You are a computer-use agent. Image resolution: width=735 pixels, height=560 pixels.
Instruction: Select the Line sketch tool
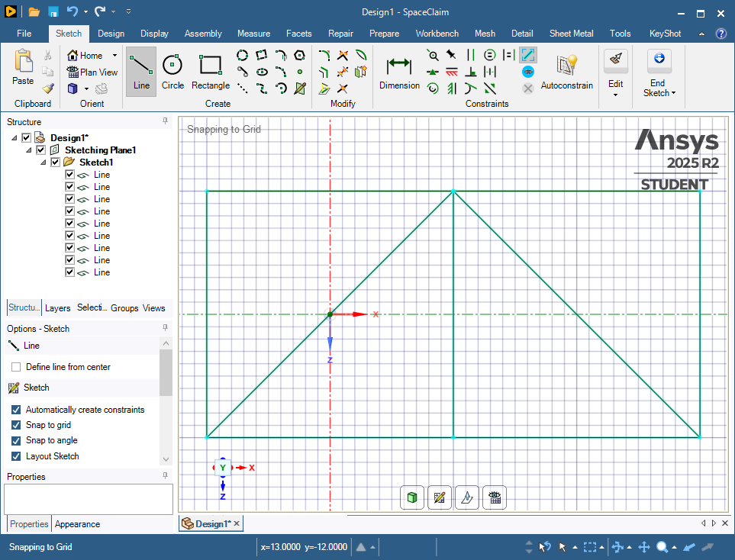[141, 71]
